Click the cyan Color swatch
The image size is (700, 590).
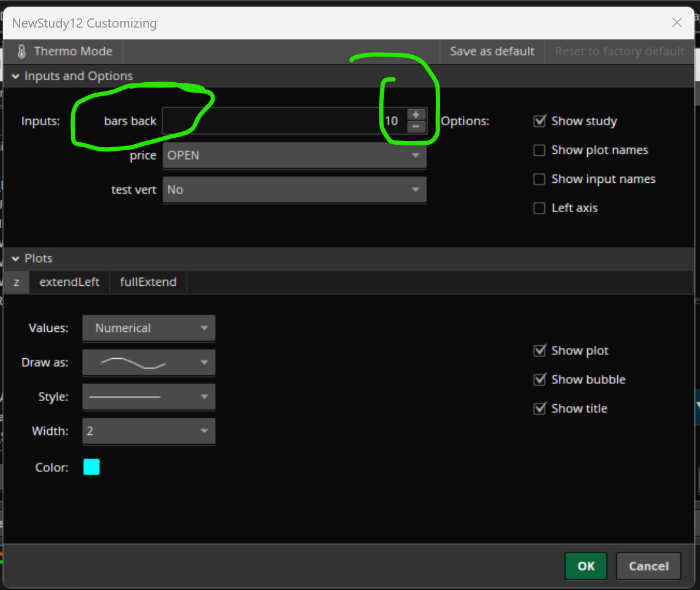tap(91, 467)
